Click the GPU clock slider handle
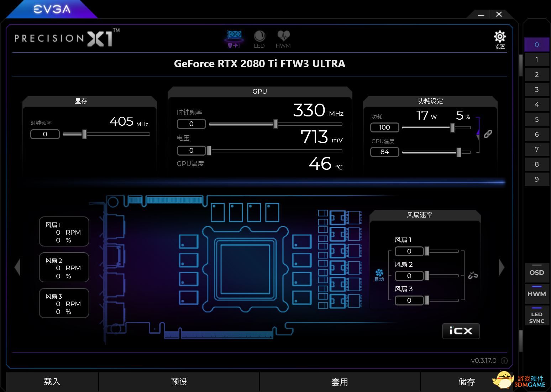This screenshot has width=551, height=392. [275, 124]
